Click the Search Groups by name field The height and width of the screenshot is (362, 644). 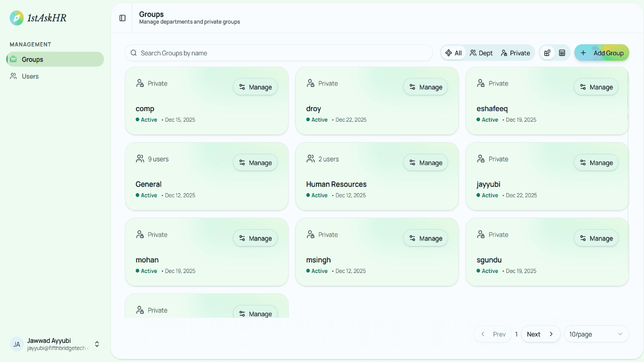pyautogui.click(x=279, y=52)
